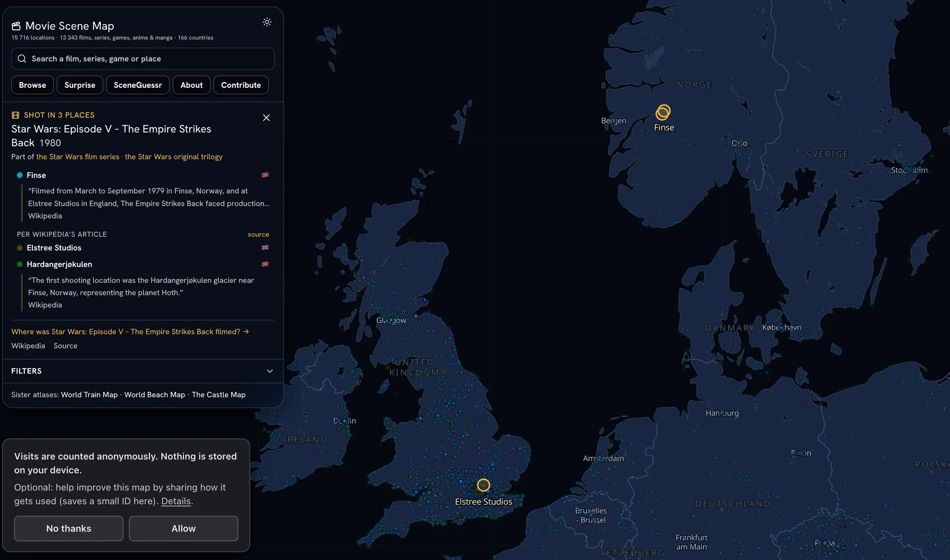The image size is (950, 560).
Task: Follow the Star Wars original trilogy link
Action: [174, 157]
